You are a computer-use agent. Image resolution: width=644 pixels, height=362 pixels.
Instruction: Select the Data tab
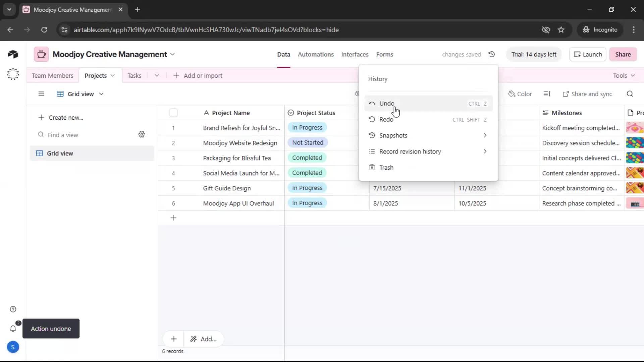[283, 54]
